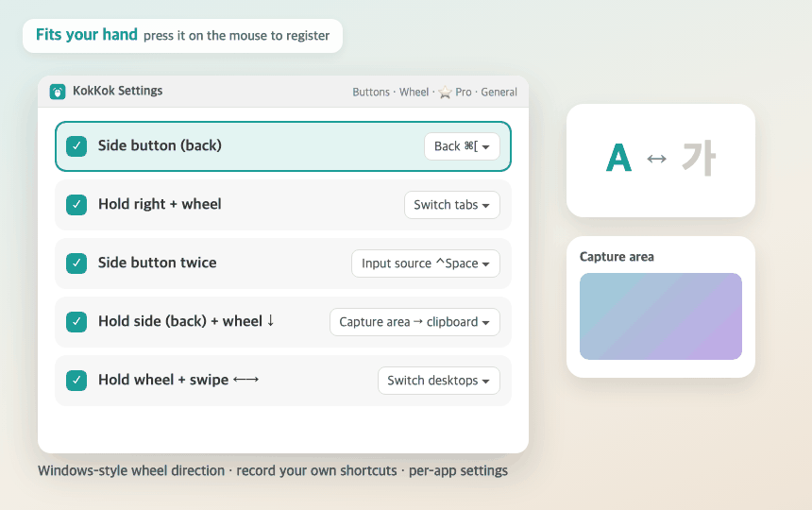Toggle the Hold right + wheel checkbox
The image size is (812, 510).
coord(76,205)
